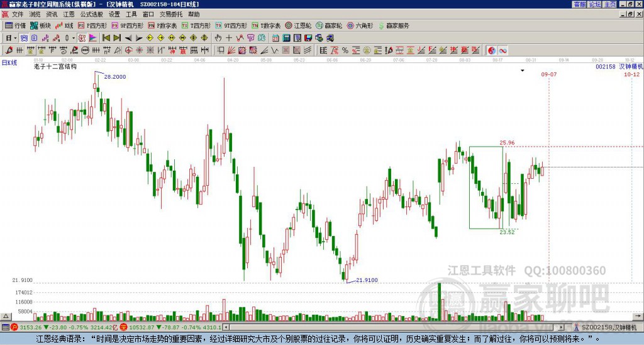Open the 公式选股 menu
This screenshot has width=644, height=345.
tap(91, 14)
